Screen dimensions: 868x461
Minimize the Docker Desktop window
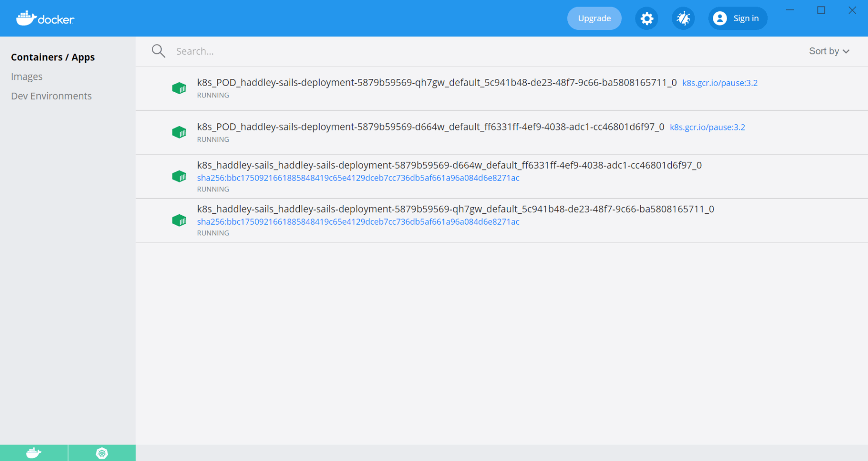click(x=790, y=10)
